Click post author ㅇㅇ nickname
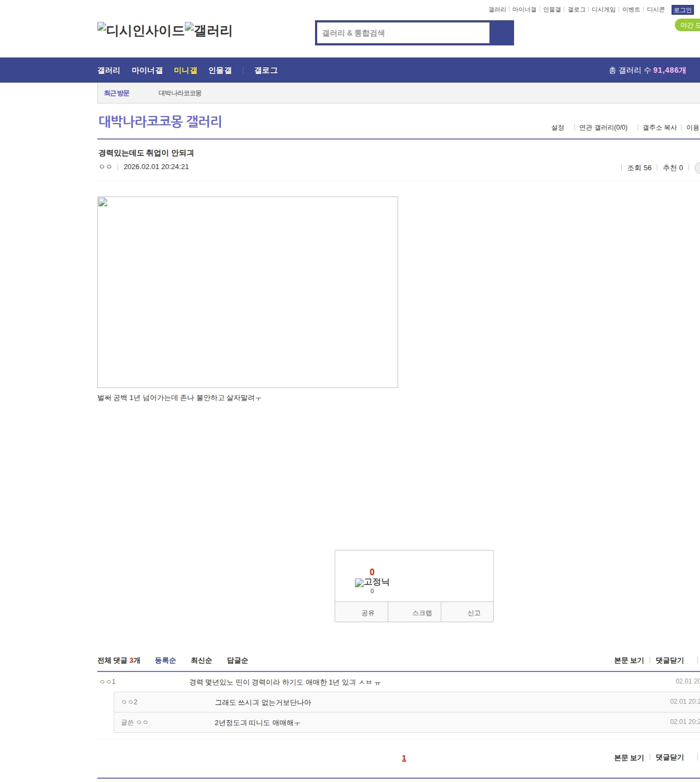Viewport: 700px width, 782px height. click(x=106, y=166)
